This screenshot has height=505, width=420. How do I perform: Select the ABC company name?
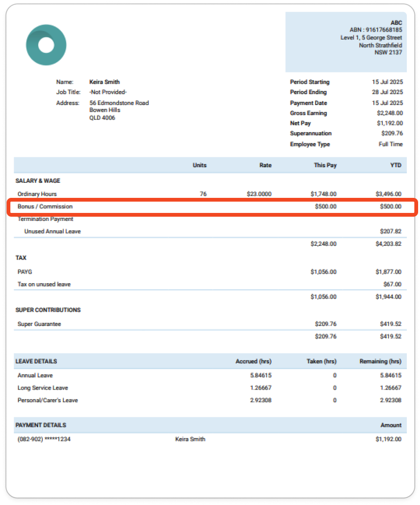(396, 22)
